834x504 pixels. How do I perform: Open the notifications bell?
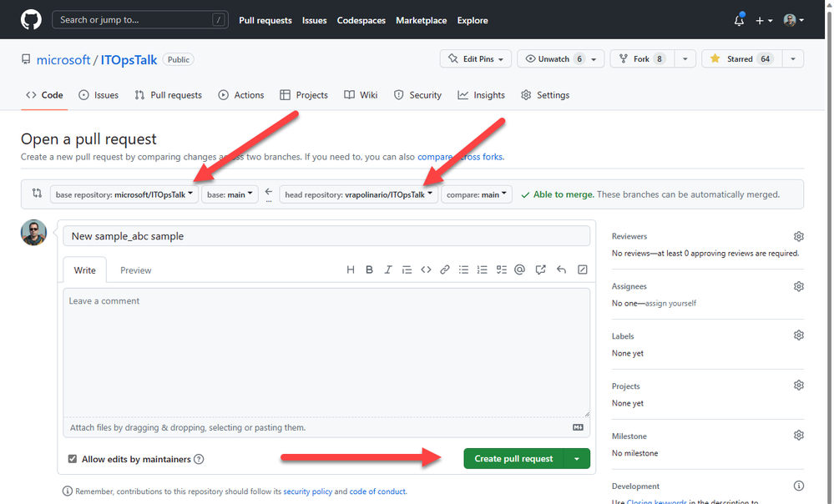tap(739, 20)
